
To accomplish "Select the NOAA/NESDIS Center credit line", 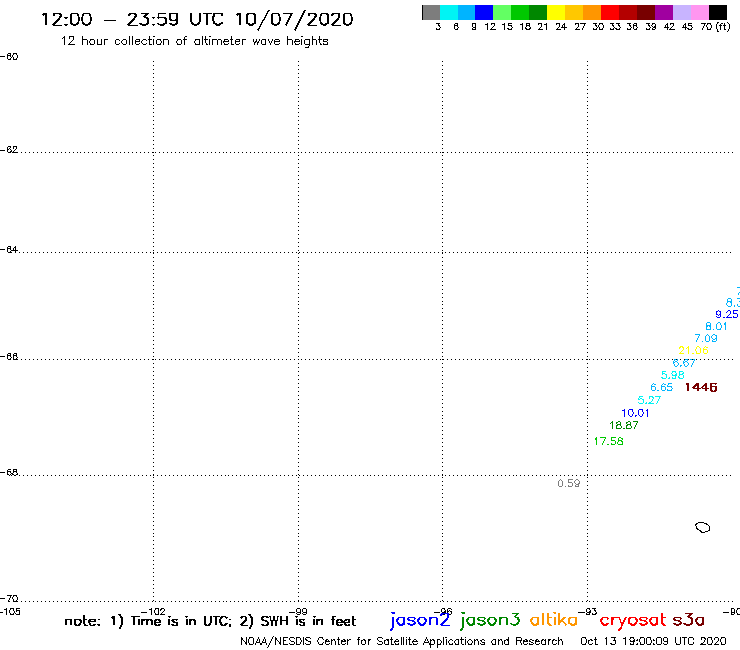I will pyautogui.click(x=402, y=642).
